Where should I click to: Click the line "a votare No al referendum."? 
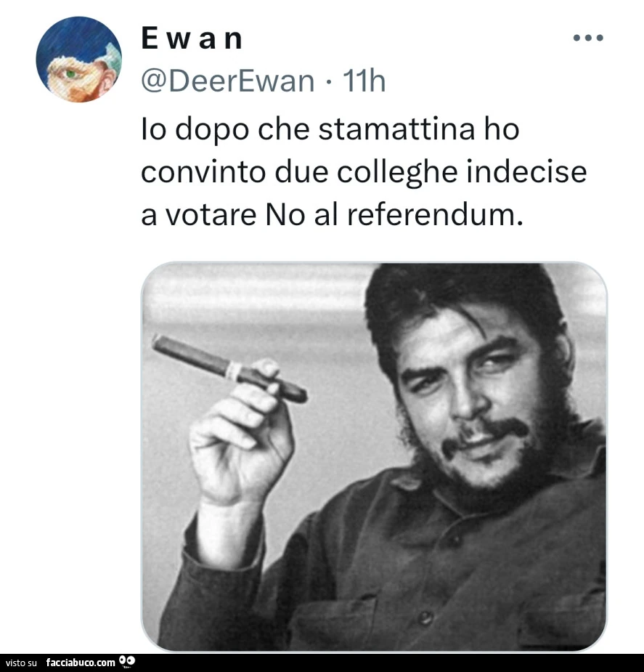coord(333,215)
